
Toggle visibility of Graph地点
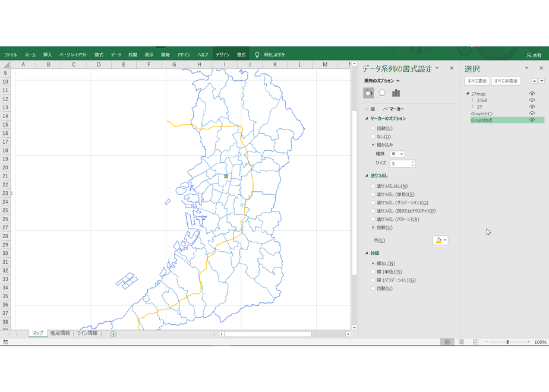pyautogui.click(x=532, y=121)
